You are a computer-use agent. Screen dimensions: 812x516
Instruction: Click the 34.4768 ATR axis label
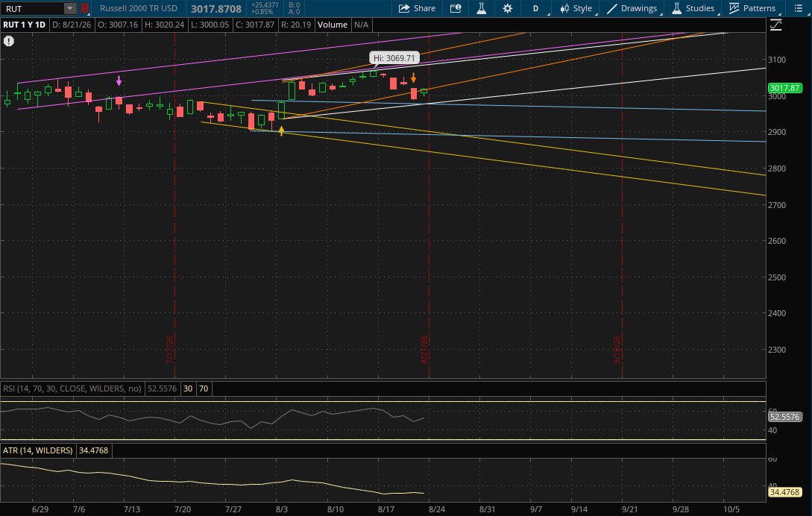click(x=784, y=492)
